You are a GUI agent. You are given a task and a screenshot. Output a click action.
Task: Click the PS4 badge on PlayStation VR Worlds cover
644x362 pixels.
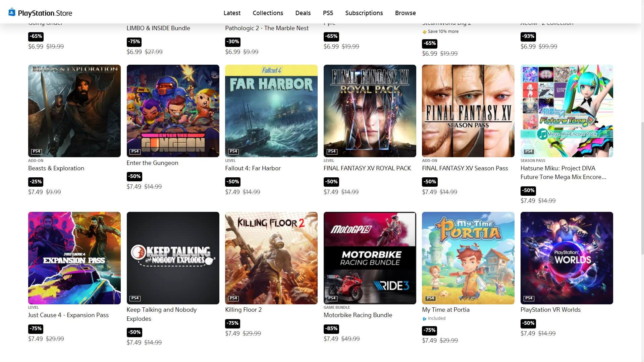pyautogui.click(x=529, y=298)
